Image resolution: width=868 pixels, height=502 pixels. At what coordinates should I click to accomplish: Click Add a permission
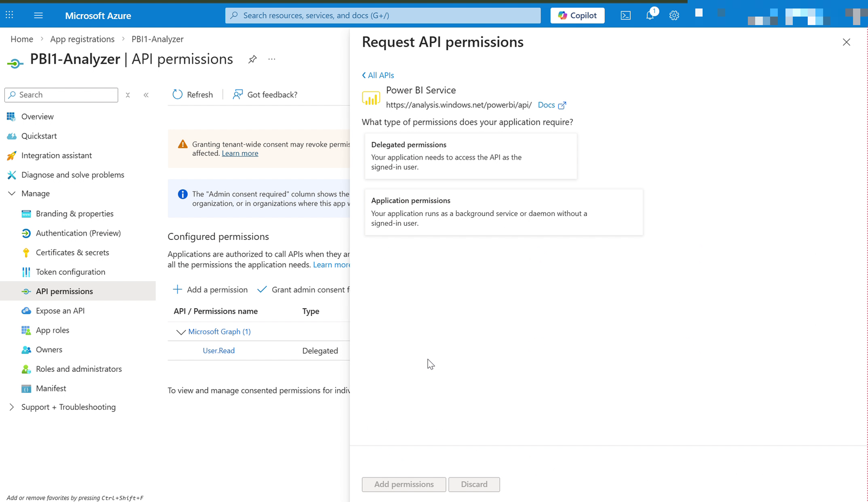tap(210, 290)
